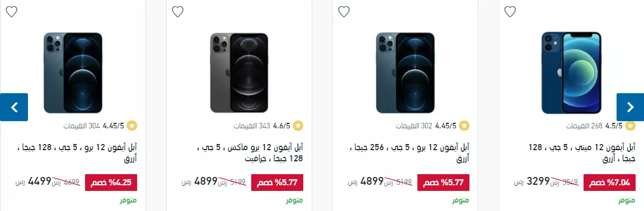Favorite the iPhone 12 Pro 256GB heart
The image size is (644, 211).
344,12
